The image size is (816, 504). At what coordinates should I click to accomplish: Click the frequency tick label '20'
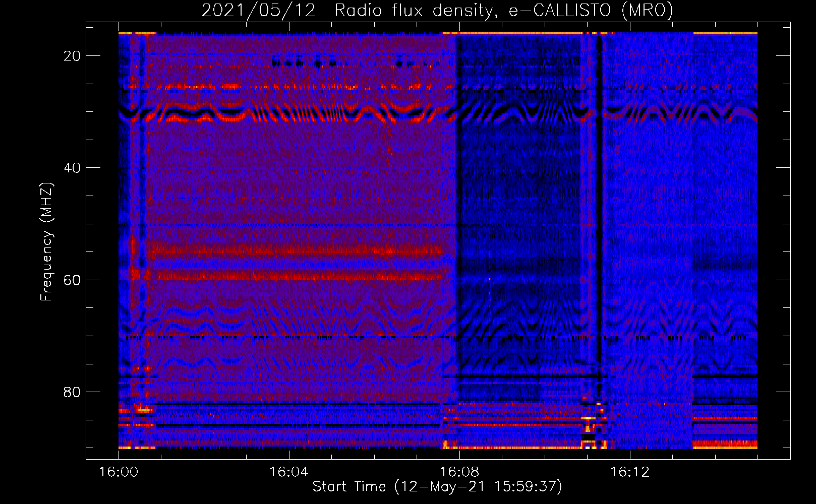72,56
